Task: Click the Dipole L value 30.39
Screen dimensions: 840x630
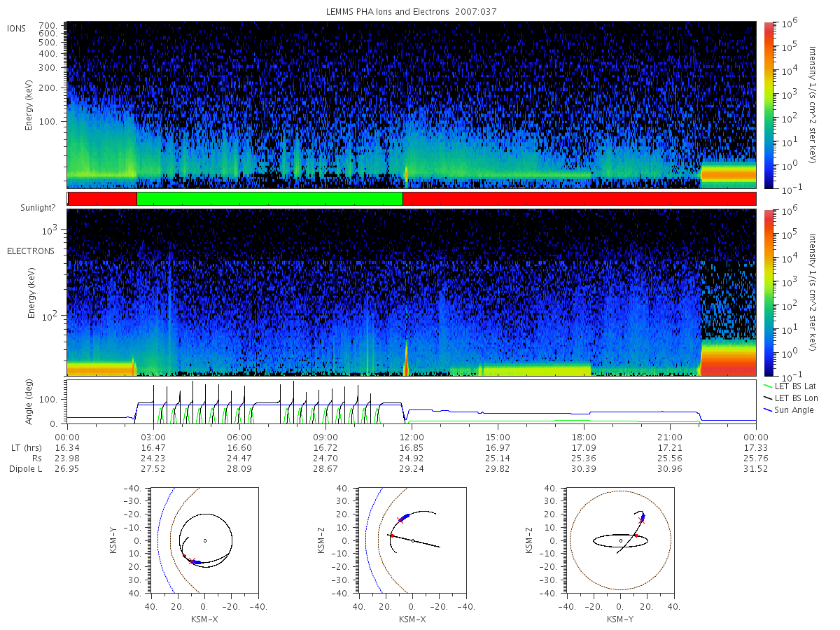Action: pyautogui.click(x=584, y=468)
